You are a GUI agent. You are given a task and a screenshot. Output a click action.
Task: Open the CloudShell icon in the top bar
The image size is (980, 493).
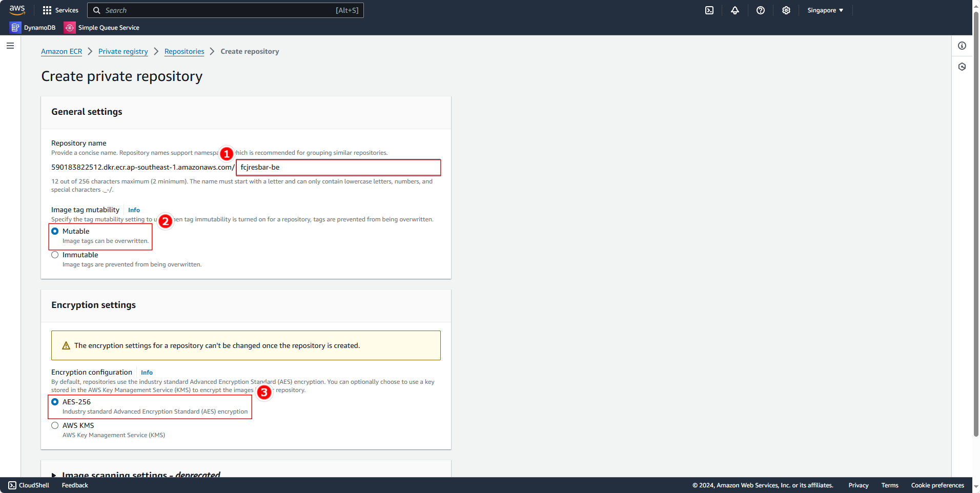pos(709,10)
